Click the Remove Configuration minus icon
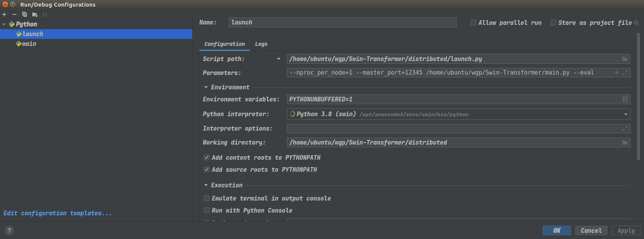 (14, 14)
